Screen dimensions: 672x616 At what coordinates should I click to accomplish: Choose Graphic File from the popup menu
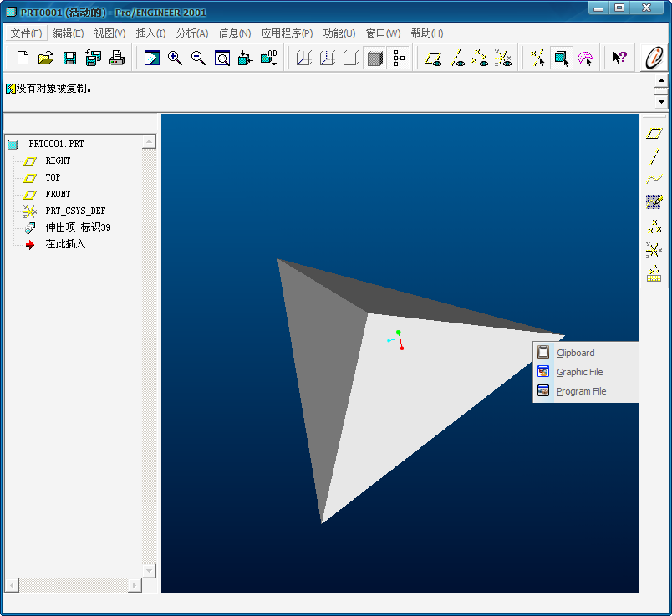tap(586, 372)
